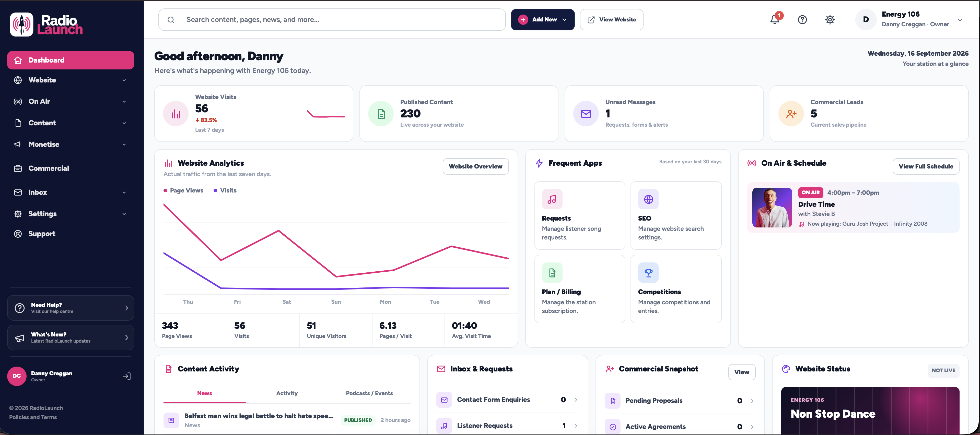Click the Published Content document icon
This screenshot has height=435, width=980.
(381, 113)
